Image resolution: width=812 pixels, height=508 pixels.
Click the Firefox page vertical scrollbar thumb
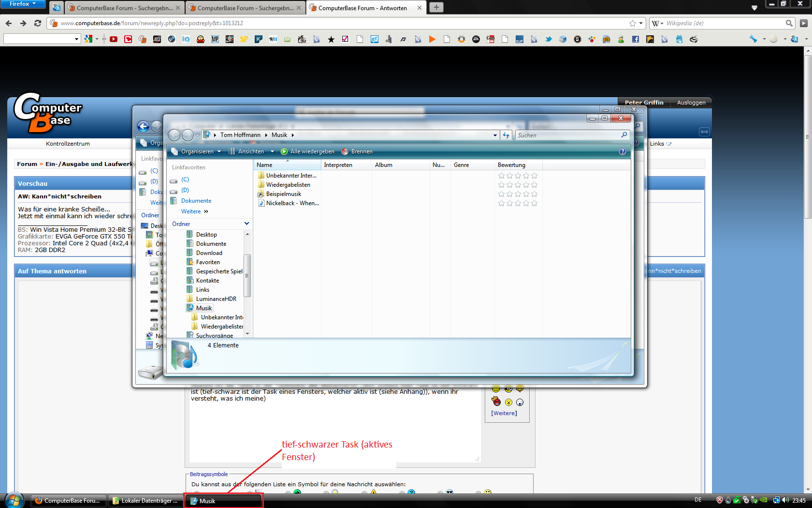tap(808, 137)
